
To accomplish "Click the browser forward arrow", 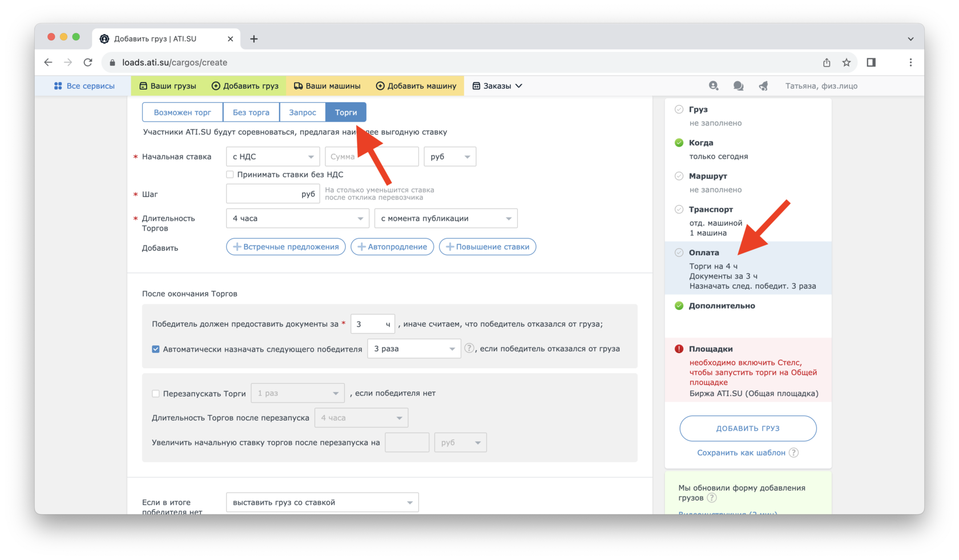I will (x=68, y=62).
